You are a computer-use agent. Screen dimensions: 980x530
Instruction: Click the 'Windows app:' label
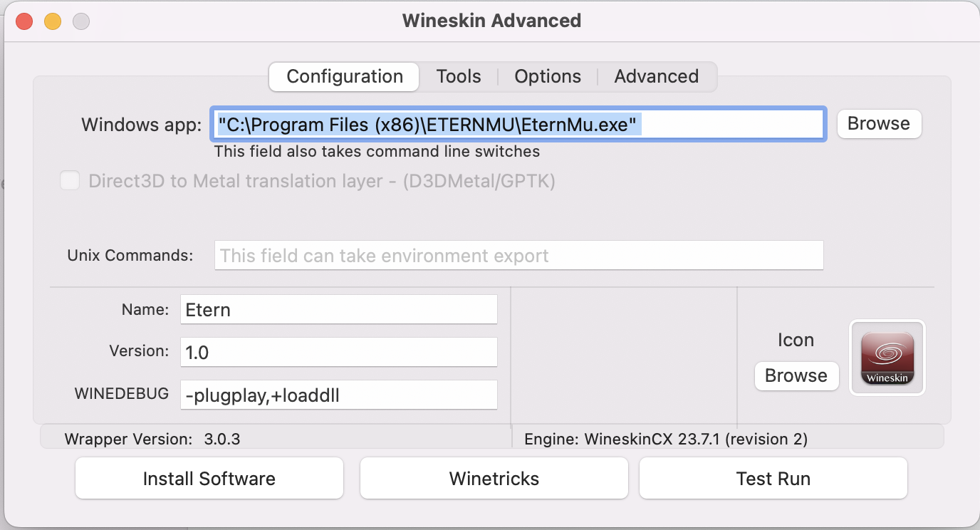(142, 125)
